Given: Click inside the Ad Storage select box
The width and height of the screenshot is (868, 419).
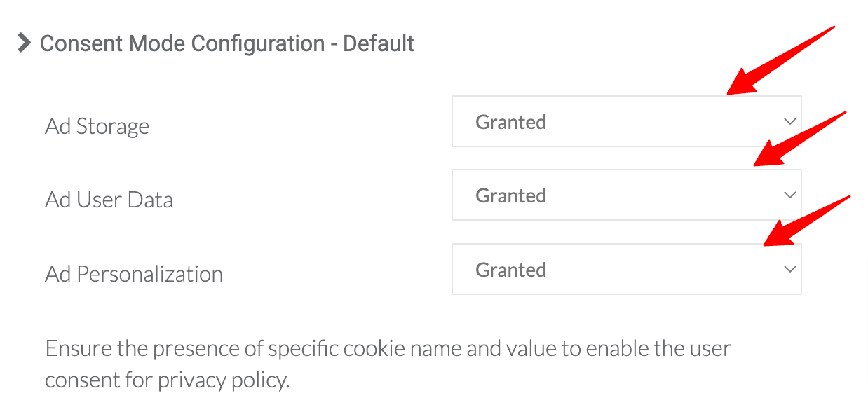Looking at the screenshot, I should coord(626,121).
